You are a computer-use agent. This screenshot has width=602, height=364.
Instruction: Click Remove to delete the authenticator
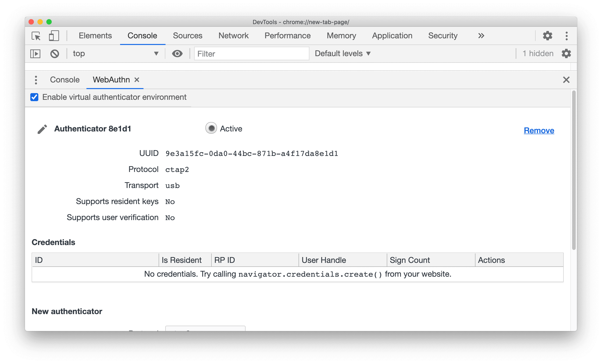(x=539, y=130)
